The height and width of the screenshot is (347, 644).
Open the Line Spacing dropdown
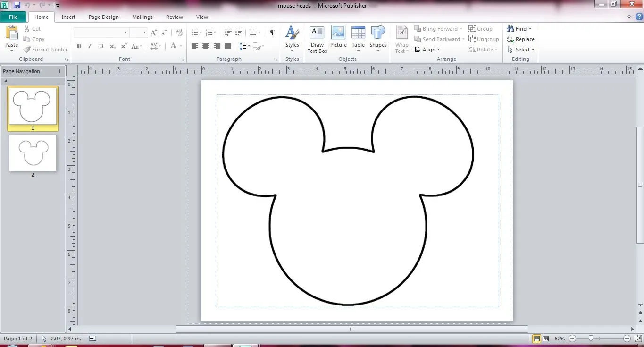(244, 46)
